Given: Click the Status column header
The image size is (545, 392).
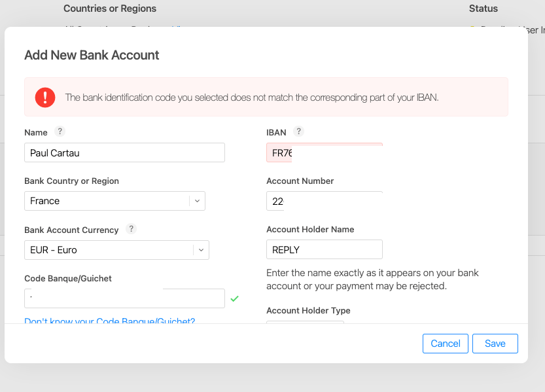Looking at the screenshot, I should click(x=483, y=9).
